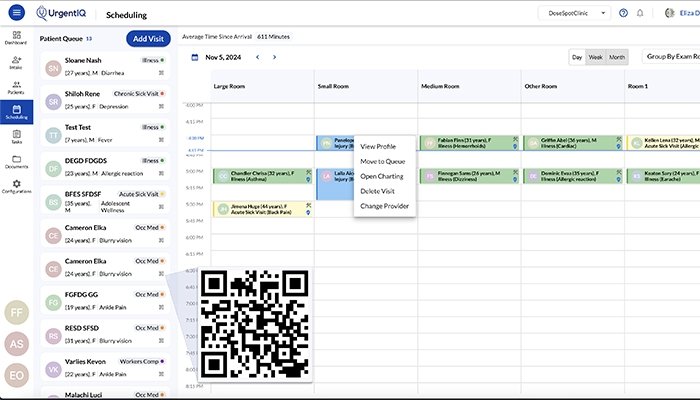The image size is (700, 400).
Task: Click the notifications bell icon
Action: click(x=640, y=13)
